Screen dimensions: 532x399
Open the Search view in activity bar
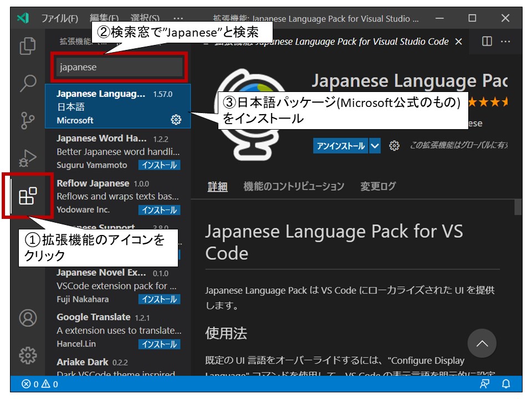[x=28, y=83]
